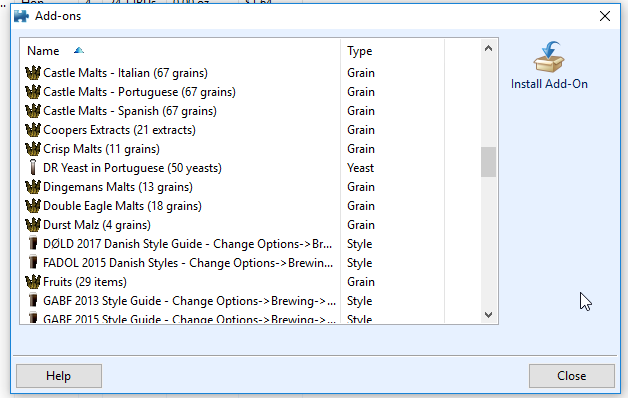
Task: Click Style type cell of DØLD 2017
Action: coord(360,244)
